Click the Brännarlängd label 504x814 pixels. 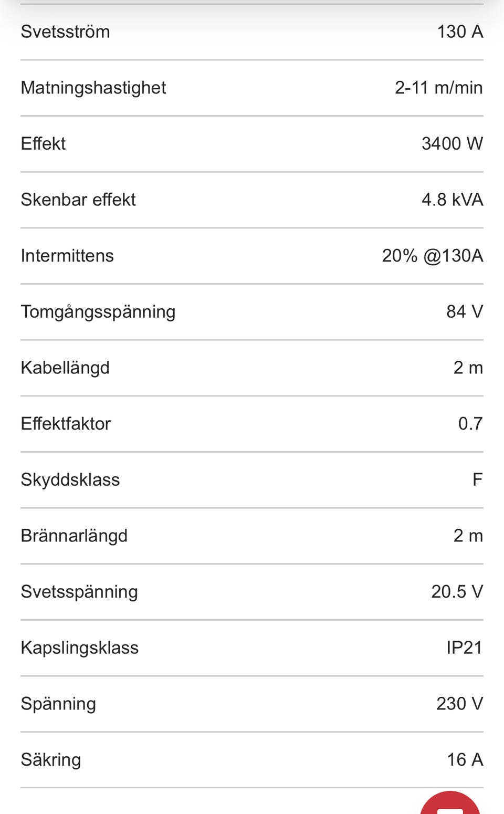coord(74,536)
